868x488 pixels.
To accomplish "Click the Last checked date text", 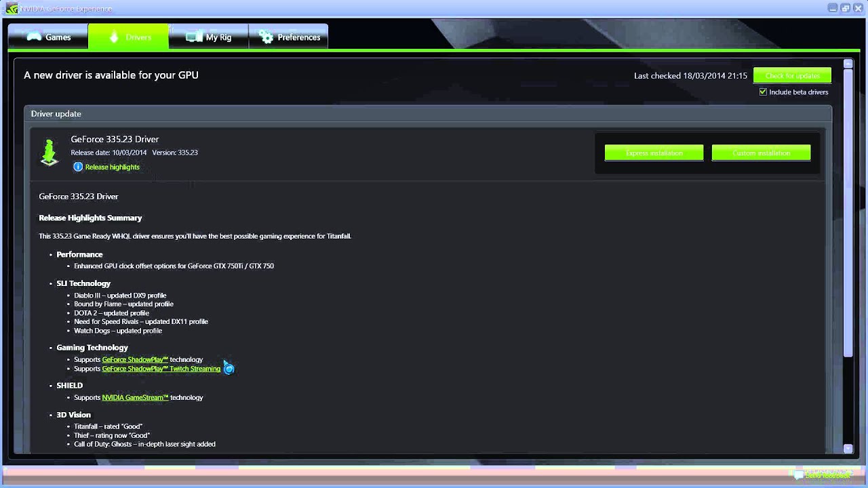I will click(x=690, y=76).
